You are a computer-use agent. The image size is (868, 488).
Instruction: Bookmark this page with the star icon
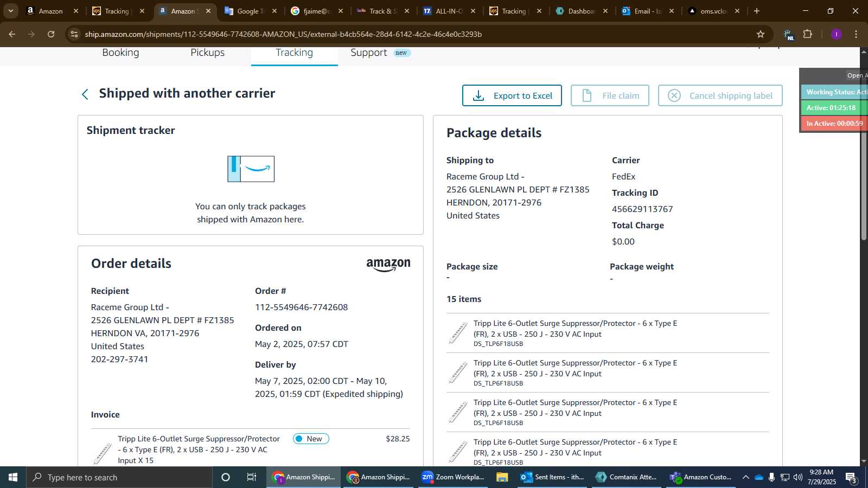point(761,34)
